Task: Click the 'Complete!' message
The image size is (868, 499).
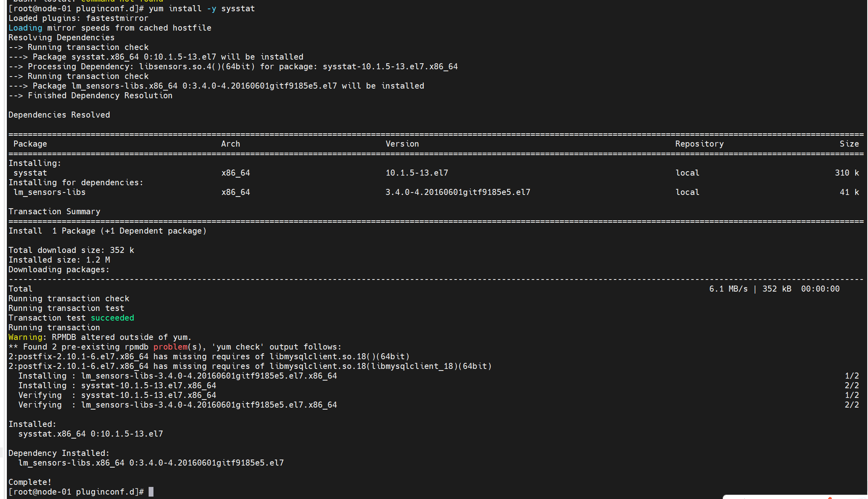Action: [x=30, y=482]
